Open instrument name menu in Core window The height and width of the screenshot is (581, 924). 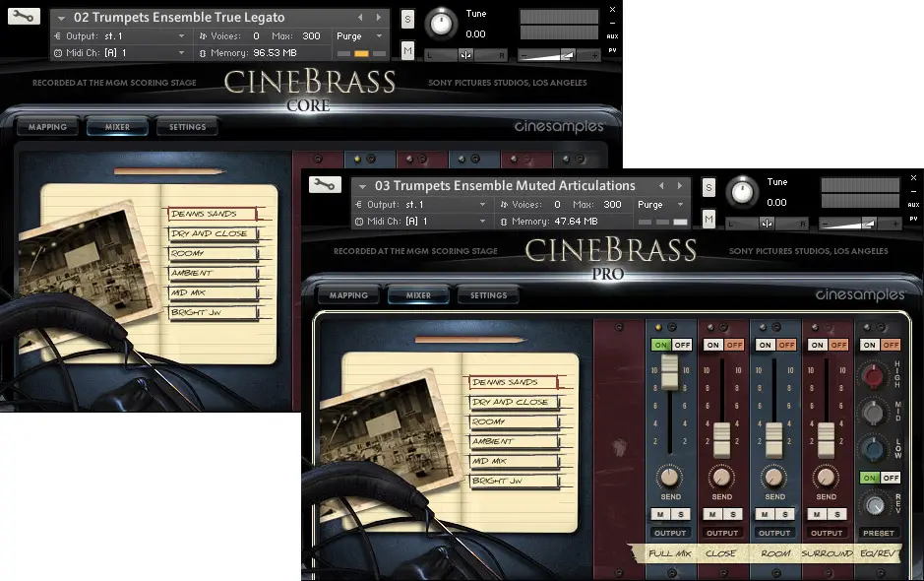pos(61,19)
